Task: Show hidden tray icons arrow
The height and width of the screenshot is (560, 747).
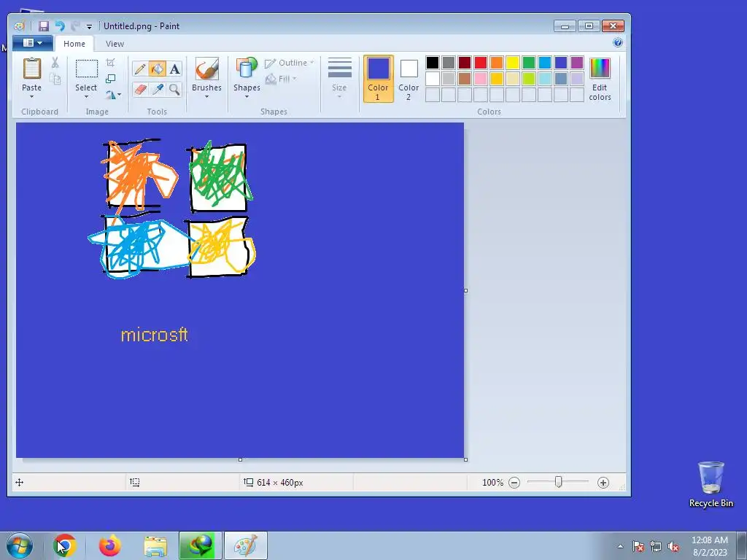Action: click(620, 546)
